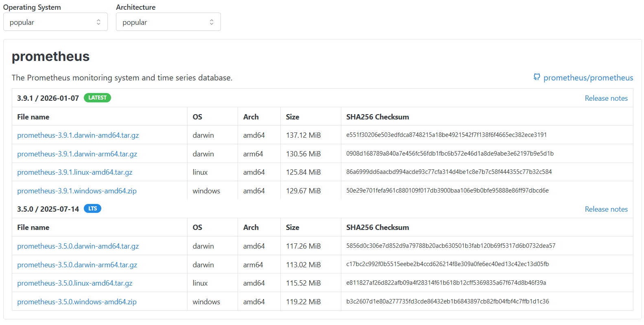Screen dimensions: 644x325
Task: Download prometheus-3.9.1.linux-amd64.tar.gz
Action: click(x=75, y=172)
